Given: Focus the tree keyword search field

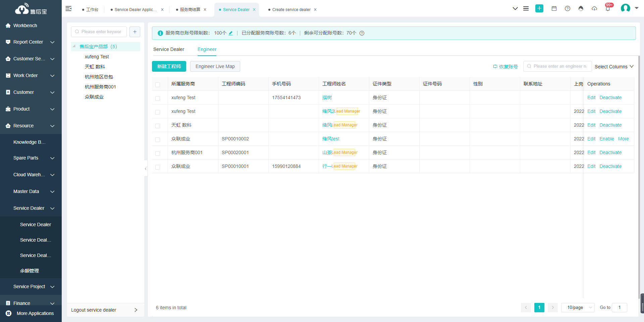Looking at the screenshot, I should (99, 32).
